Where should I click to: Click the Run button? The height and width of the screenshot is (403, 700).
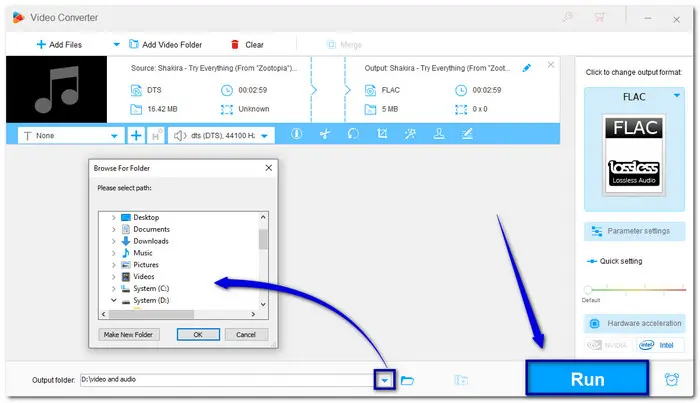[587, 379]
